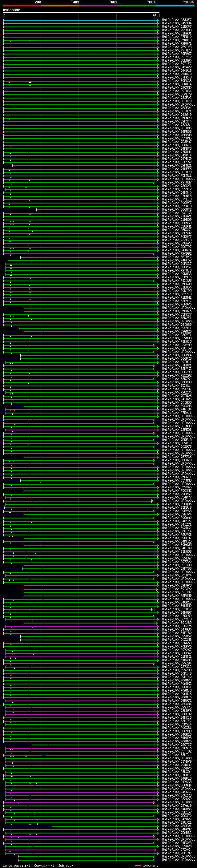Click the white query sequence bar ending at 413
The height and width of the screenshot is (868, 197).
81,13
